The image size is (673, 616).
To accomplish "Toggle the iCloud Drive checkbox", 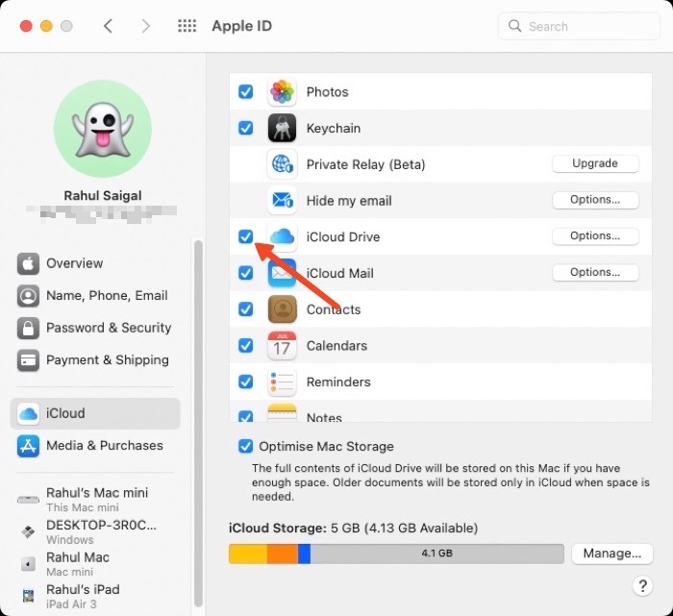I will (x=245, y=236).
